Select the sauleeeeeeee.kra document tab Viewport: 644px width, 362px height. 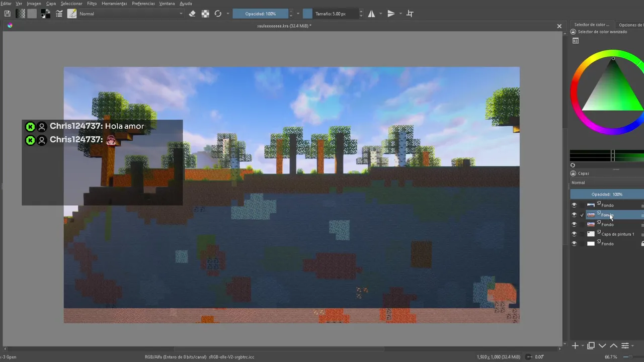284,26
